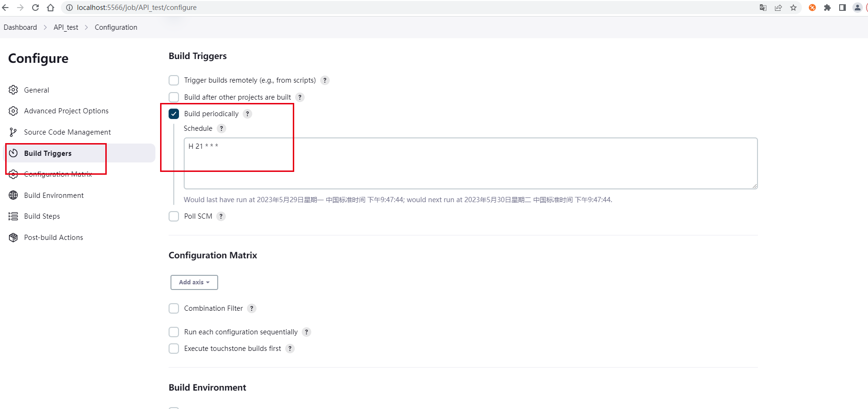Click the browser address bar URL
The height and width of the screenshot is (409, 868).
click(x=137, y=8)
